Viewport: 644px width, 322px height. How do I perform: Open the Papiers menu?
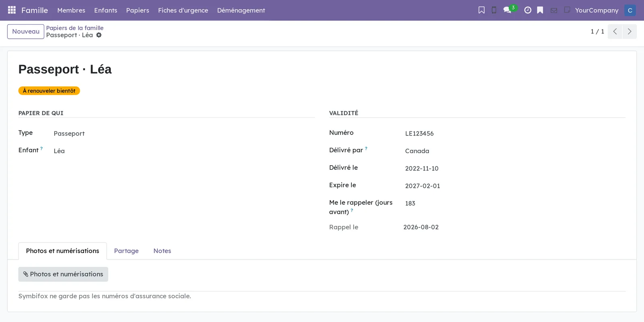point(138,10)
